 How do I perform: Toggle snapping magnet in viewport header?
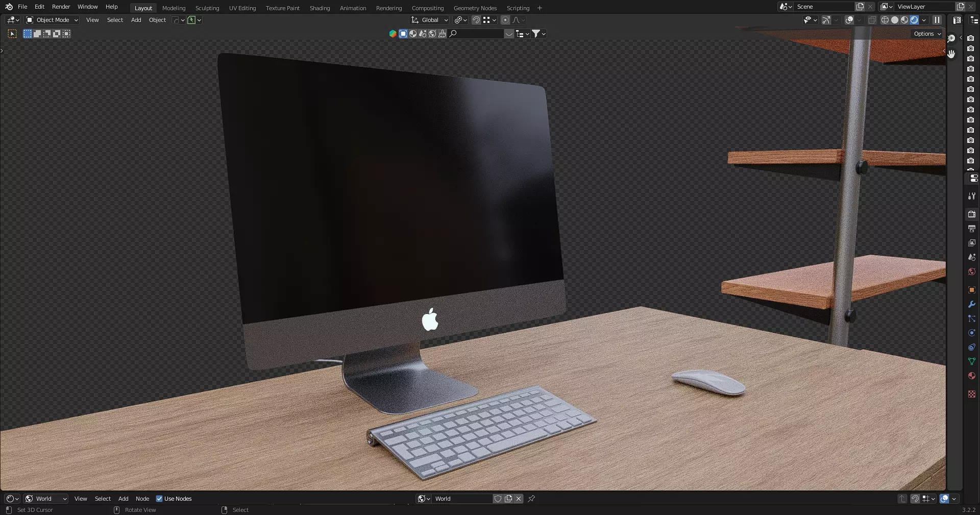pos(476,20)
